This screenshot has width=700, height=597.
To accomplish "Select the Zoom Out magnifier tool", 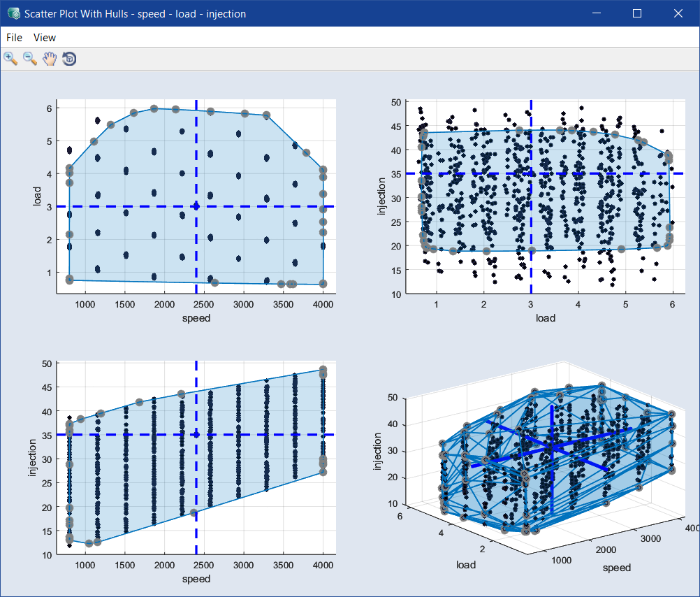I will click(30, 59).
